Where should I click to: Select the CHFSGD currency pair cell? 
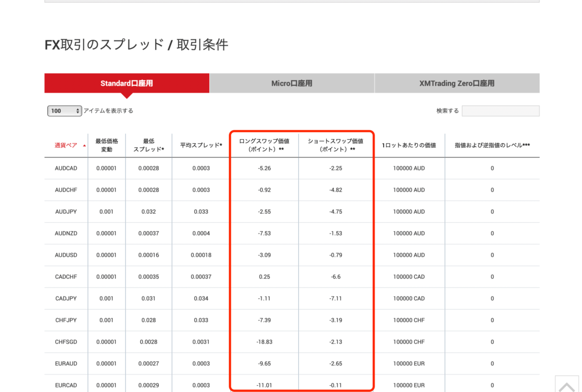[x=66, y=341]
